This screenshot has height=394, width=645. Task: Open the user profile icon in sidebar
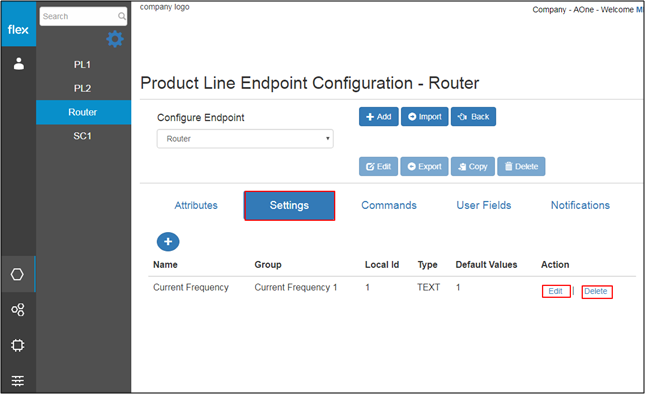[x=19, y=63]
